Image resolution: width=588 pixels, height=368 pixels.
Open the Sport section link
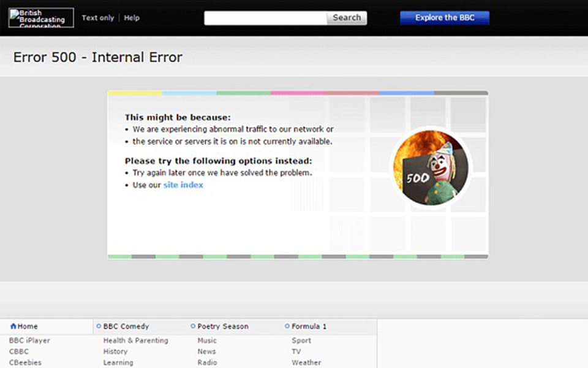click(x=301, y=340)
